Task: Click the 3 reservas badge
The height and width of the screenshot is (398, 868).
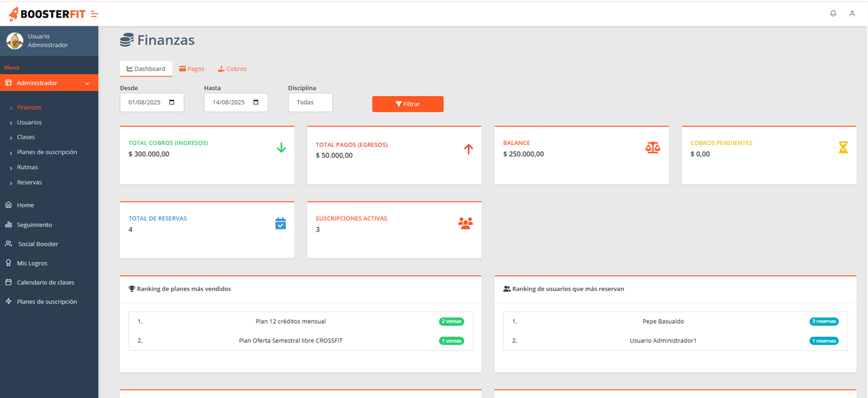Action: pyautogui.click(x=824, y=321)
